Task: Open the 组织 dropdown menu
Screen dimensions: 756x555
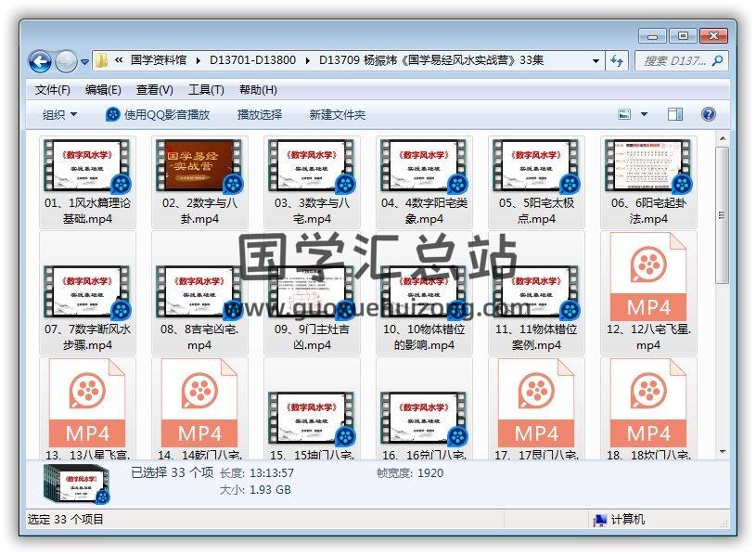Action: 59,114
